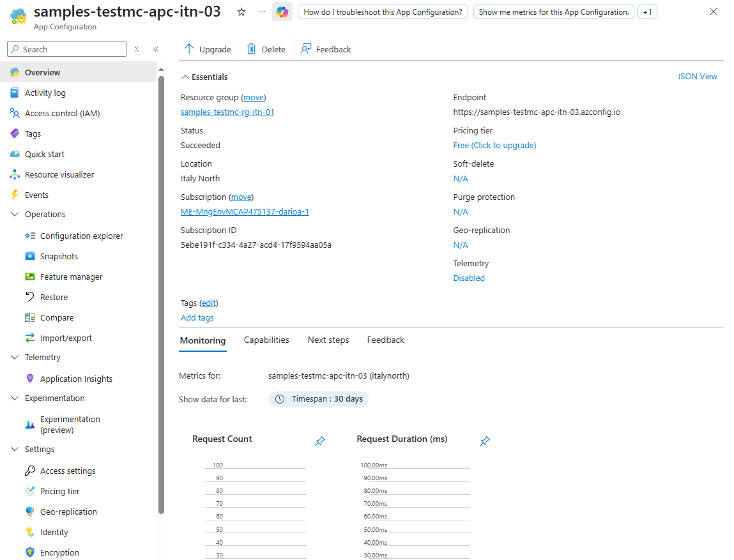Screen dimensions: 734x560
Task: Pin the Request Count chart
Action: 320,441
